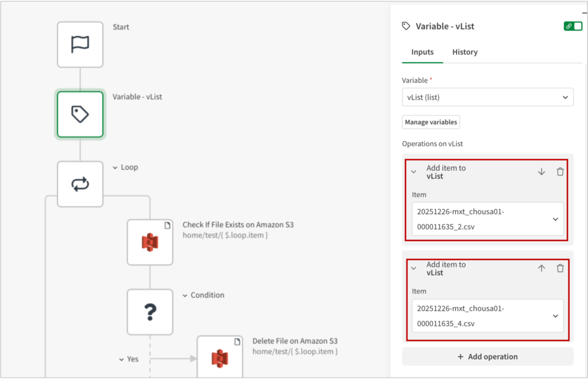
Task: Click the Start flag block icon
Action: pyautogui.click(x=80, y=45)
